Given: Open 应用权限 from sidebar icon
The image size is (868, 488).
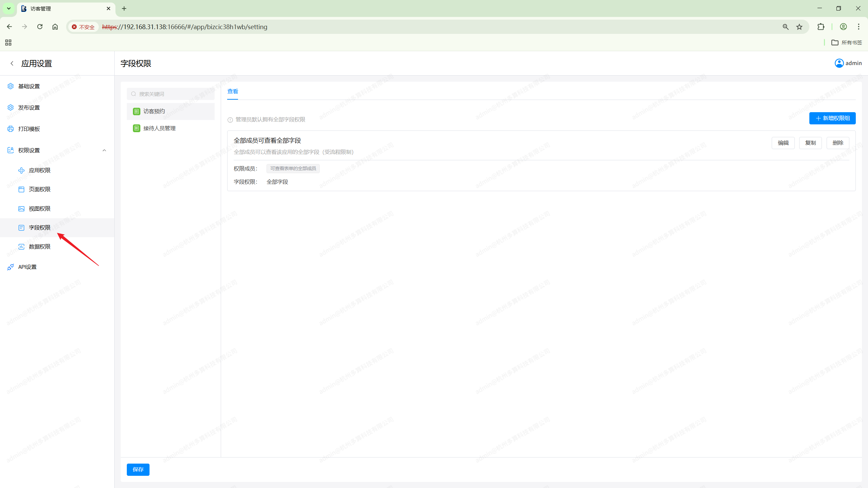Looking at the screenshot, I should tap(21, 170).
